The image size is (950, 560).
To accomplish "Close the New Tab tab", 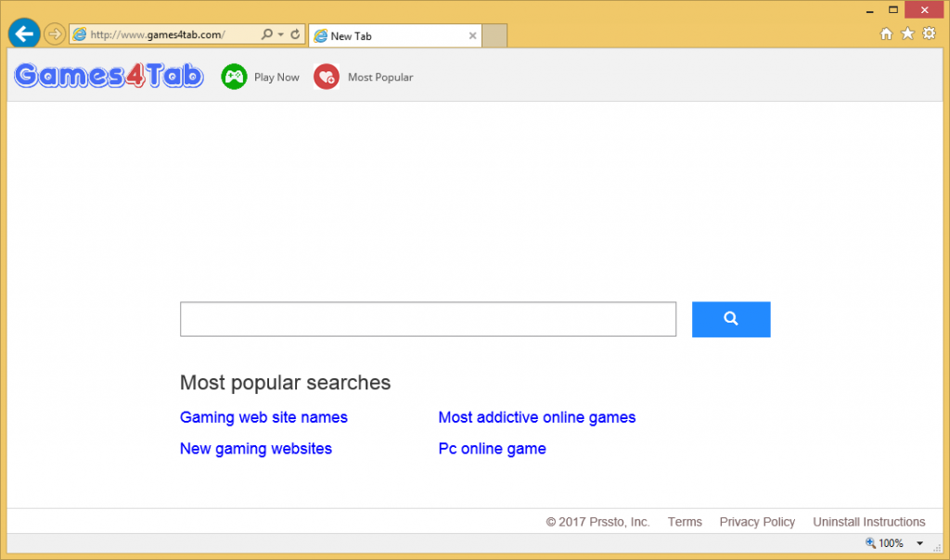I will (472, 36).
